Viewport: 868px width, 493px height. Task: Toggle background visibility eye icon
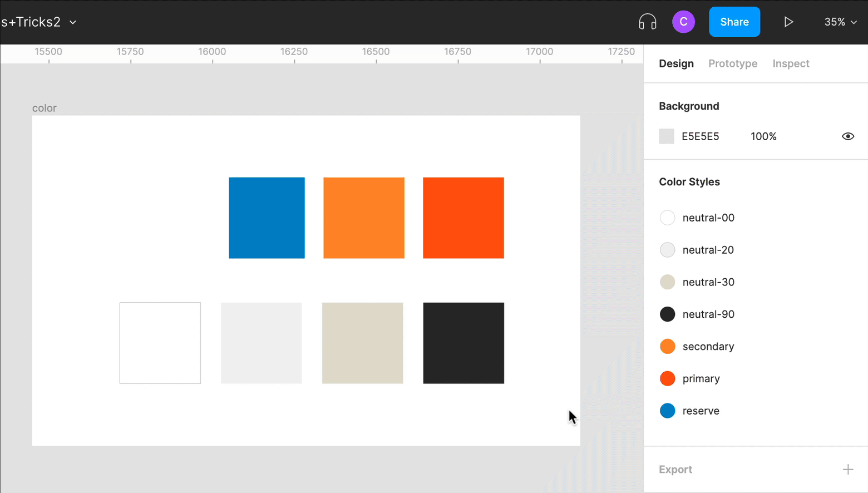coord(847,136)
